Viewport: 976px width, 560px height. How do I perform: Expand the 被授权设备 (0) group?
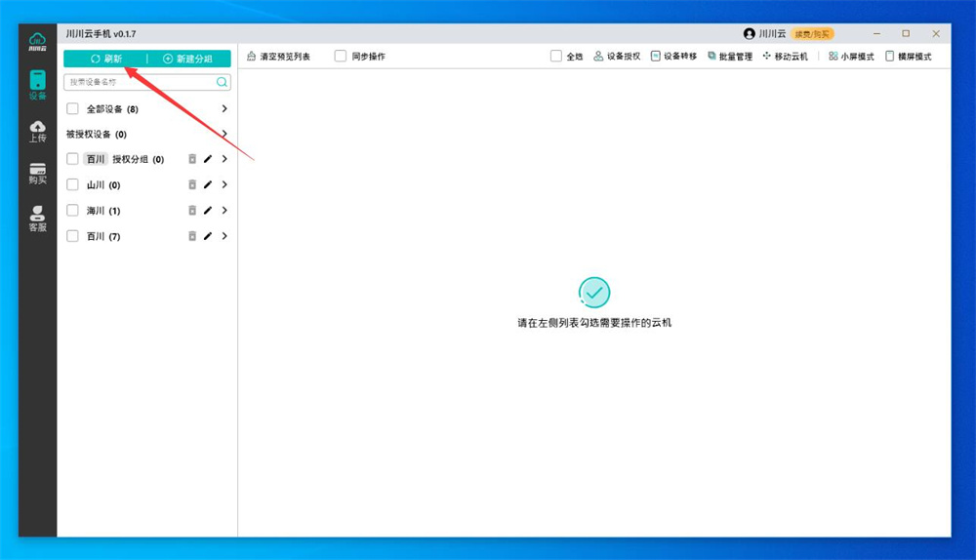(x=224, y=134)
